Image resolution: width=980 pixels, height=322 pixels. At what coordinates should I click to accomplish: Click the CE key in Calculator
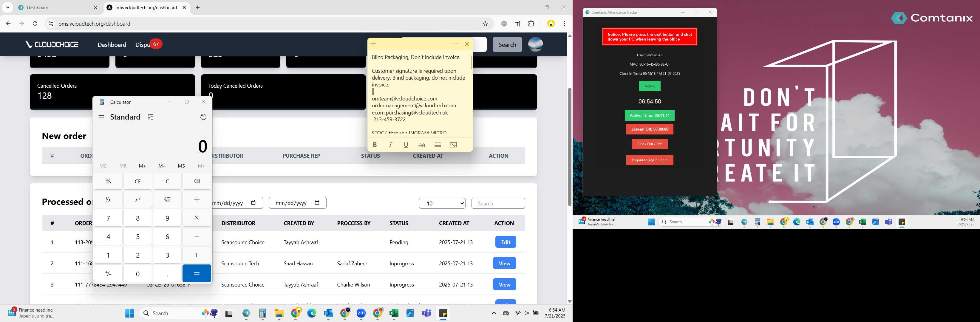point(138,181)
